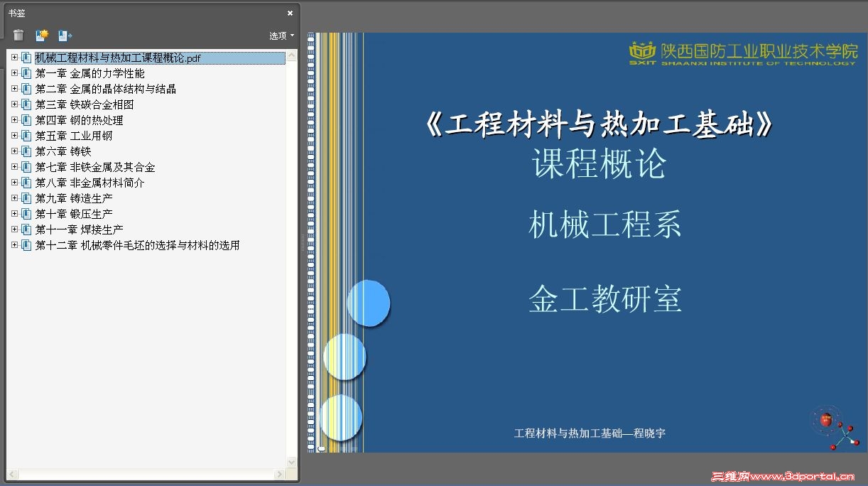Click bookmark page icon beside 第十一章 焊接生产
Viewport: 868px width, 486px height.
[26, 229]
